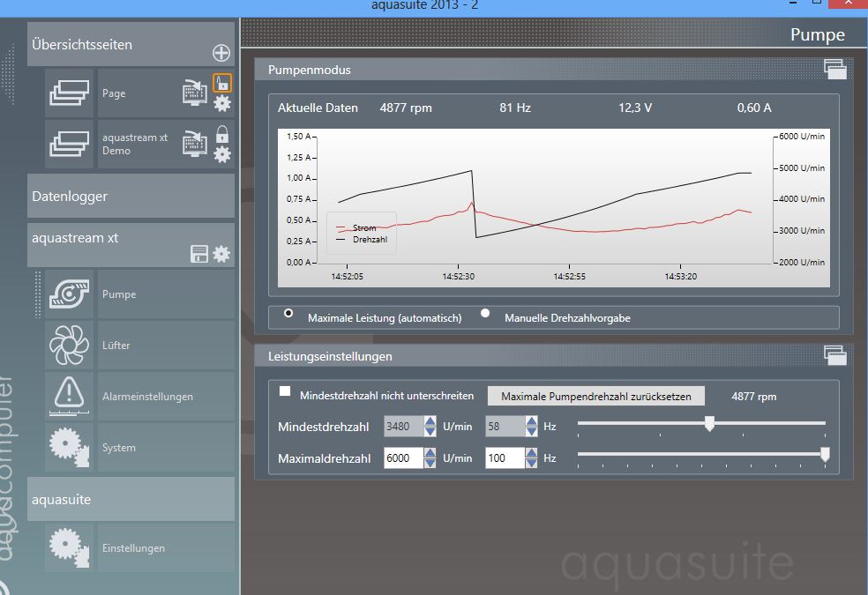Screen dimensions: 868x595
Task: Collapse the Leistungseinstellungen panel
Action: coord(834,354)
